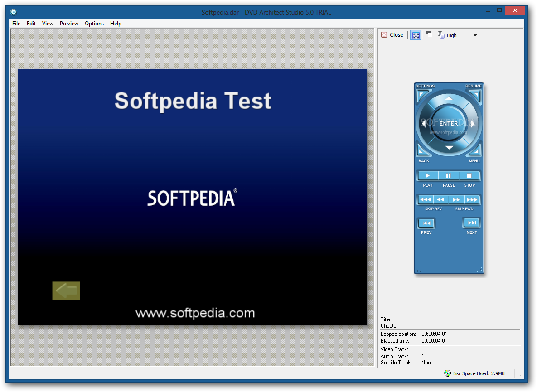Click the SOFTPEDIA logo in the preview
Screen dimensions: 537x392
(x=192, y=198)
